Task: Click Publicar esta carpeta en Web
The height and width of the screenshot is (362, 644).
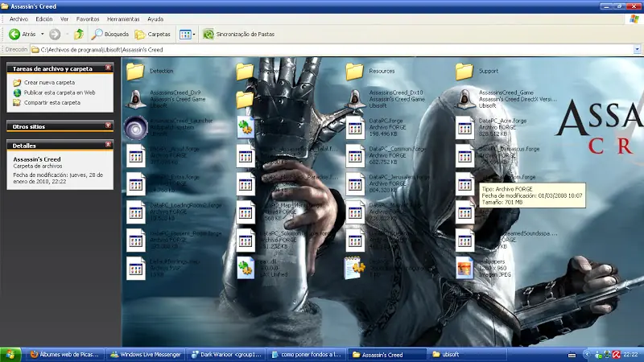Action: [60, 93]
